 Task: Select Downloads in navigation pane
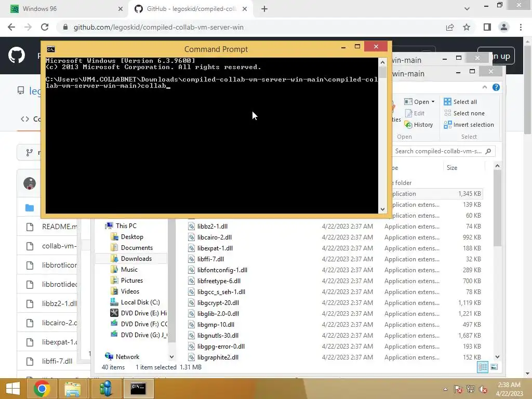click(136, 259)
